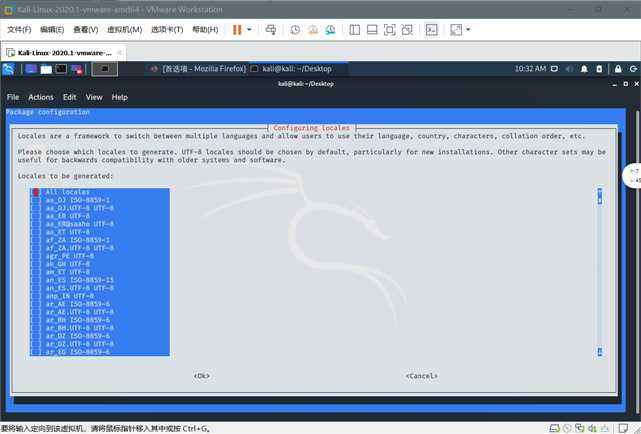
Task: Click the battery power icon in Kali panel
Action: 599,69
